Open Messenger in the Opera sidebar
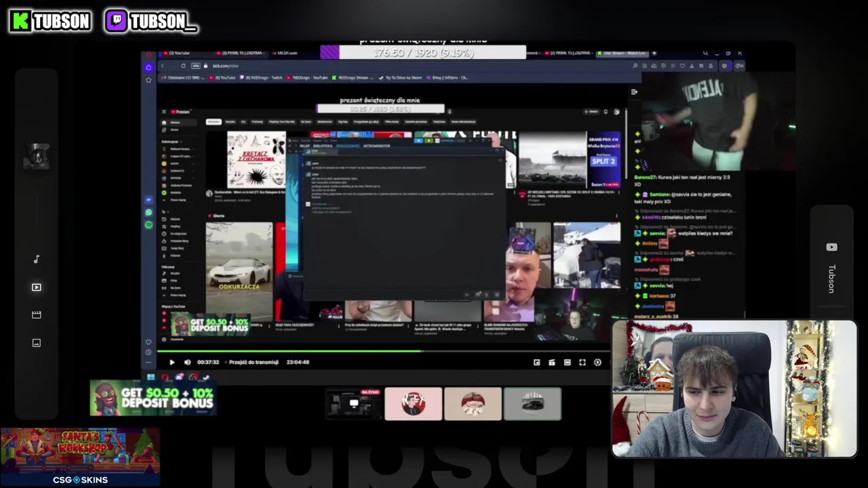This screenshot has height=488, width=868. tap(149, 200)
